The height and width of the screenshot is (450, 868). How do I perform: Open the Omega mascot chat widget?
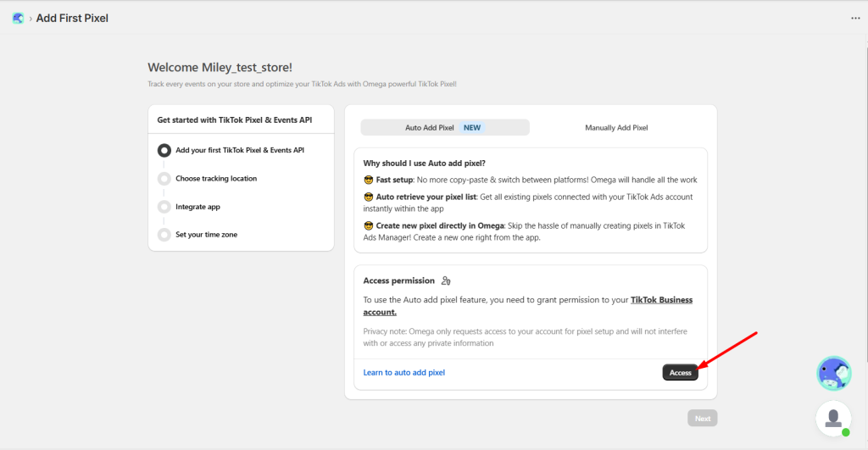[x=834, y=373]
